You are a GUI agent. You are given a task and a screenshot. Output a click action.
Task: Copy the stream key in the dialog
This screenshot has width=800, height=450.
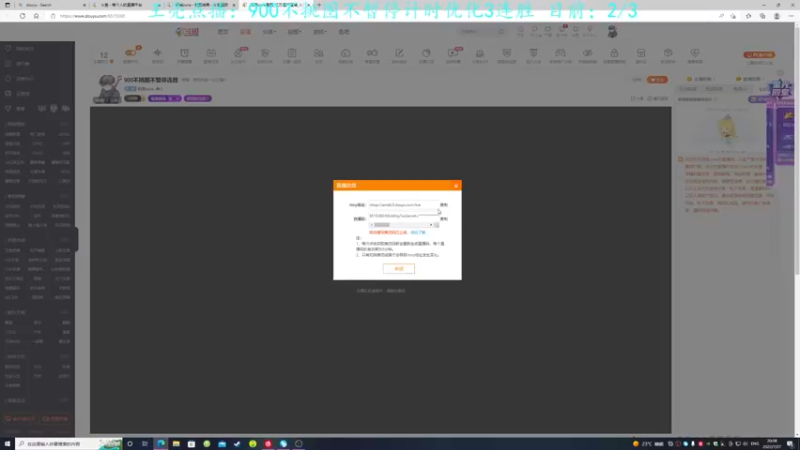[443, 218]
